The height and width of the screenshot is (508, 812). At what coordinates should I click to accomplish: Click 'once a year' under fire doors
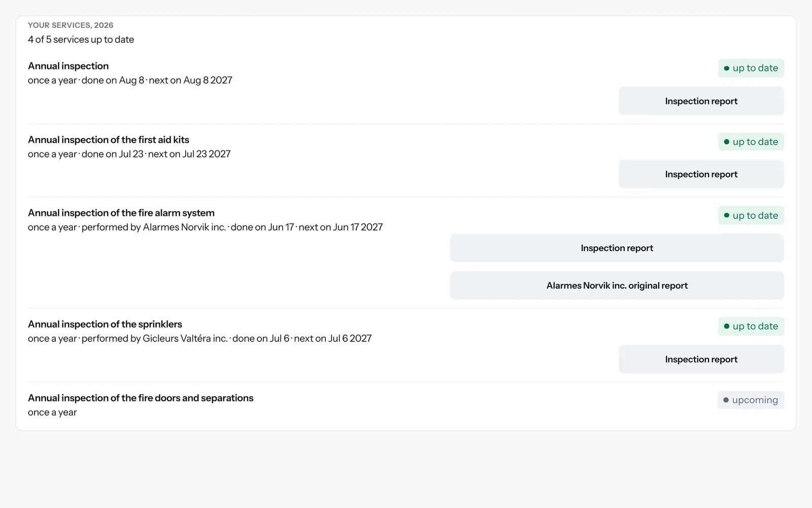point(52,412)
